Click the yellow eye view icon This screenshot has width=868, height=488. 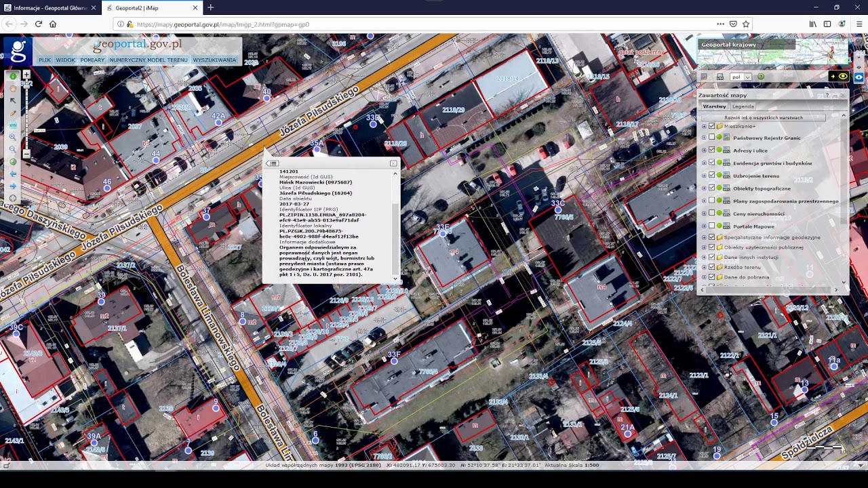[843, 77]
